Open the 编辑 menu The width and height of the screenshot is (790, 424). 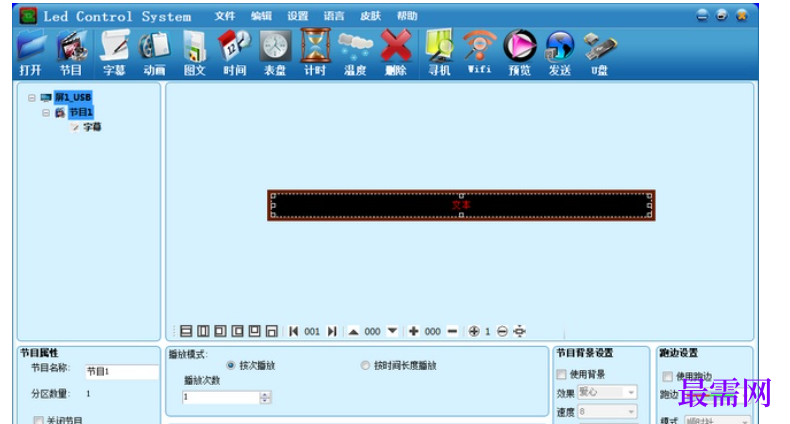[261, 16]
